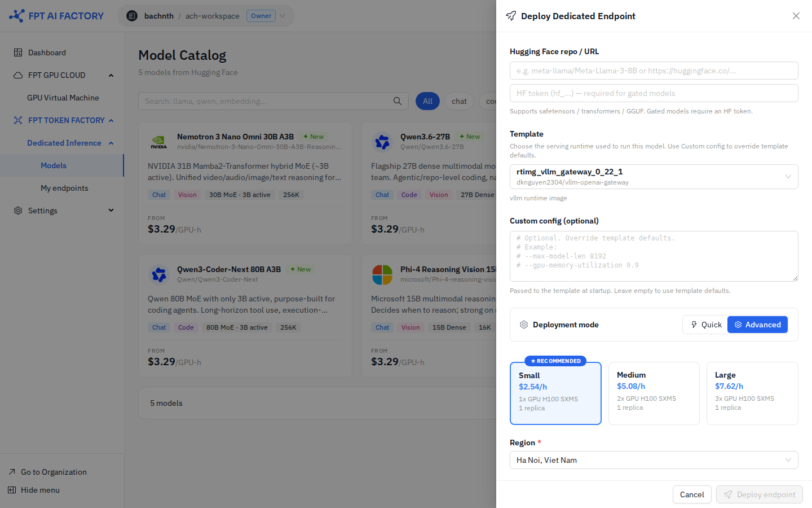
Task: Collapse the Dedicated Inference submenu
Action: 111,143
